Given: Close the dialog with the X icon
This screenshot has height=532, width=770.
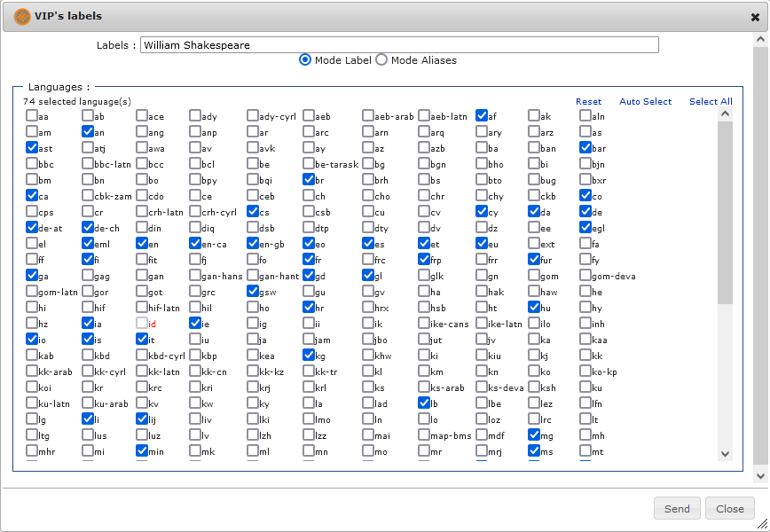Looking at the screenshot, I should point(755,17).
